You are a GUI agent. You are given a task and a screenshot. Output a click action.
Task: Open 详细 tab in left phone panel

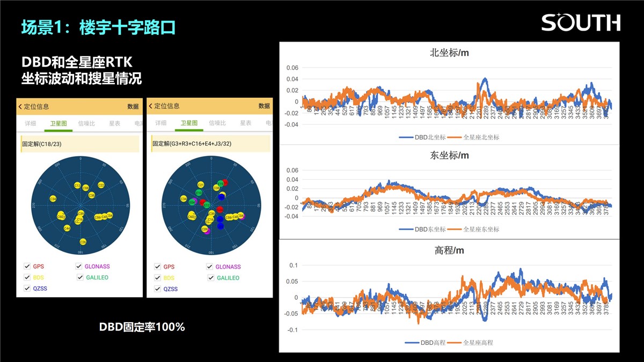(x=31, y=123)
